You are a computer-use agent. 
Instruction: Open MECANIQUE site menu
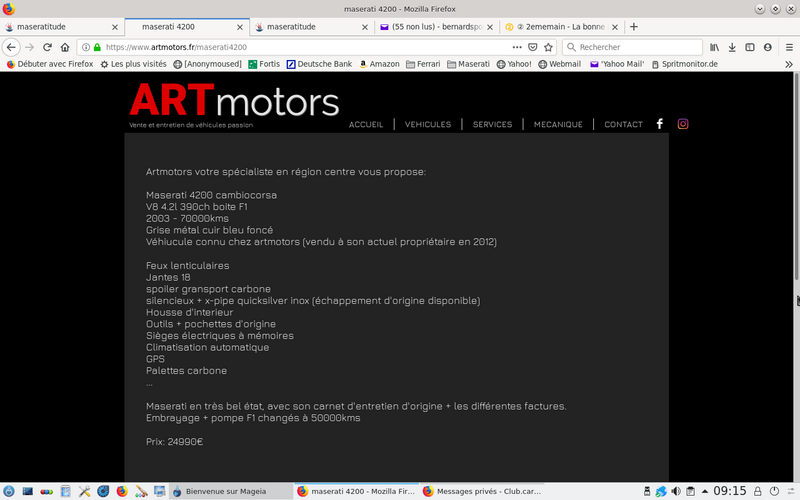(558, 124)
